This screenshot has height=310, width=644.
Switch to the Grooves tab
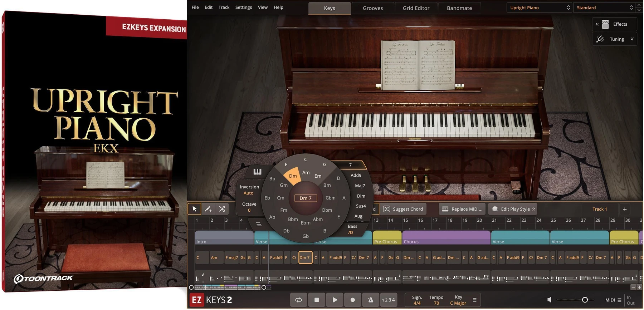pyautogui.click(x=373, y=8)
